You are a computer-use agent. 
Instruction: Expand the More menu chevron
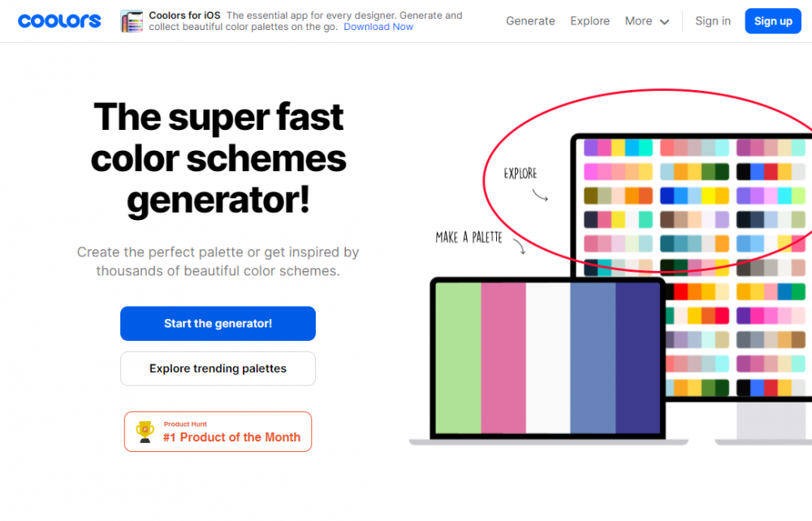(665, 22)
